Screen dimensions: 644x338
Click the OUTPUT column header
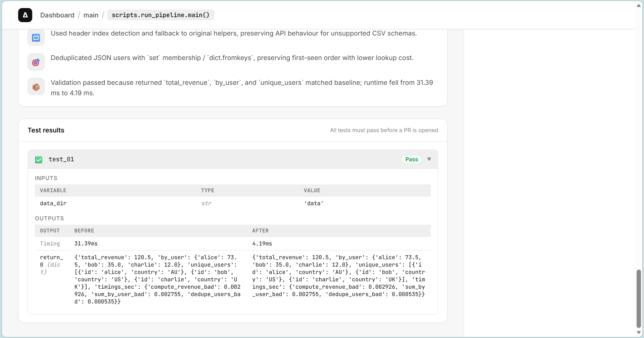pos(50,231)
